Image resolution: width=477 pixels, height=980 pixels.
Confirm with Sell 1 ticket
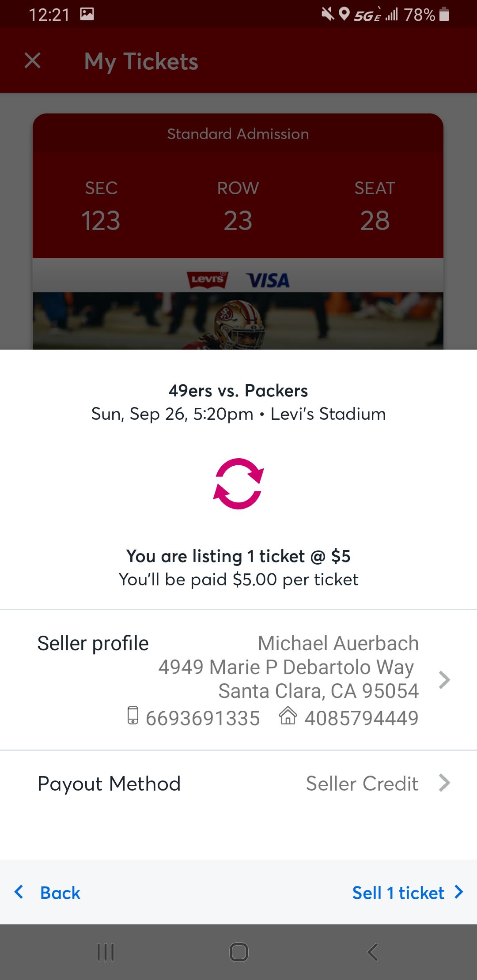tap(407, 893)
